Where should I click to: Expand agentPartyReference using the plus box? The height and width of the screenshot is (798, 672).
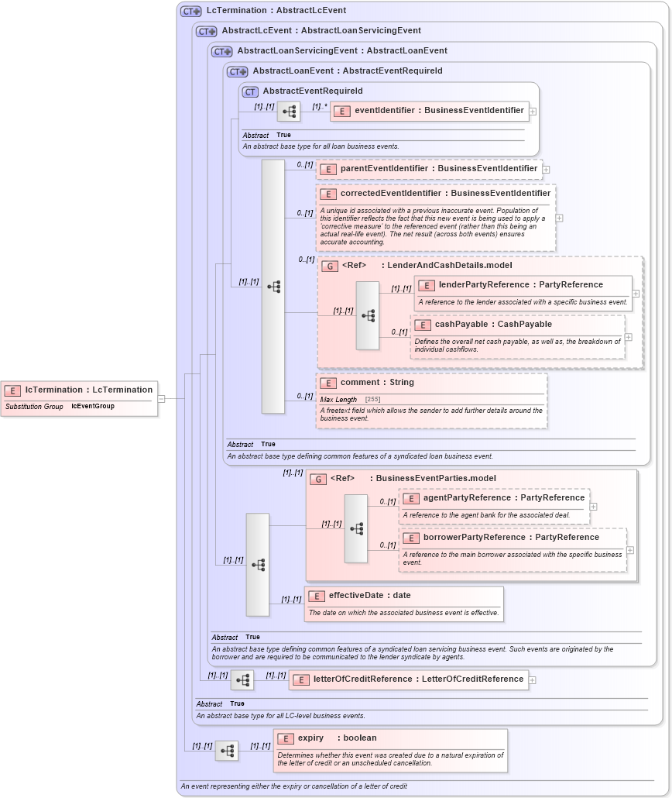coord(594,507)
